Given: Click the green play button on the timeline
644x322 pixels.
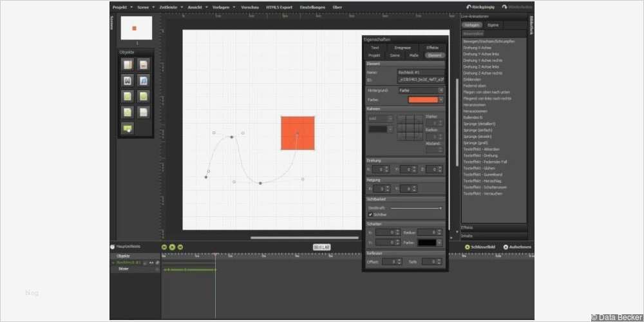Looking at the screenshot, I should click(x=172, y=247).
